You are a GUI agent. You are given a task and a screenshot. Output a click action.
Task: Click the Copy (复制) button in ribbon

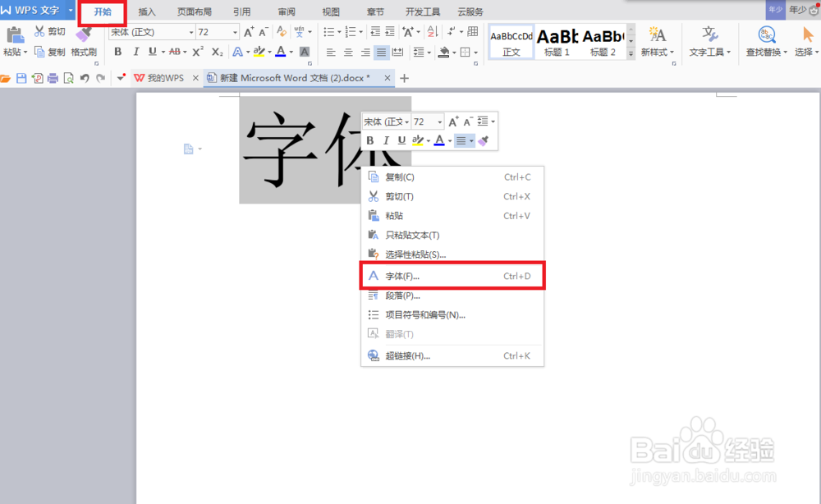coord(50,52)
